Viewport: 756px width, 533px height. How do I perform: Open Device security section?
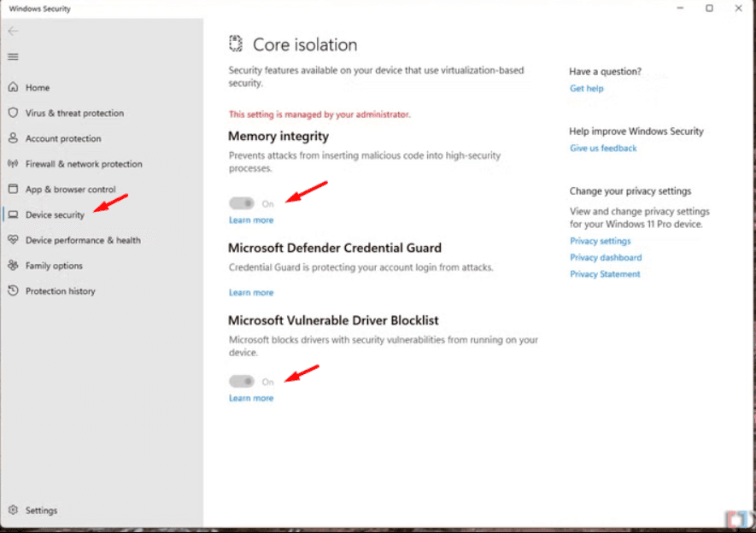pos(55,215)
